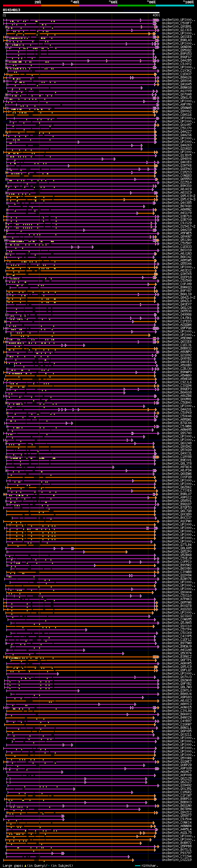Open the UniRef100_Q5KGJ5 label
Viewport: 197px width, 868px height.
click(177, 98)
